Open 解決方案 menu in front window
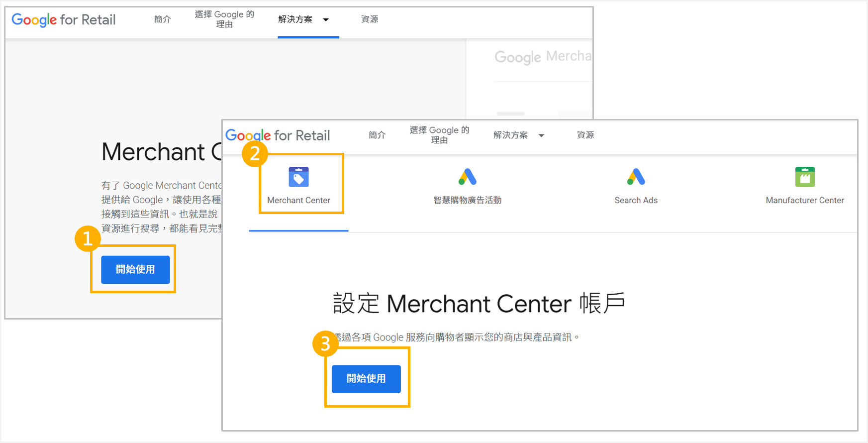 (x=510, y=135)
